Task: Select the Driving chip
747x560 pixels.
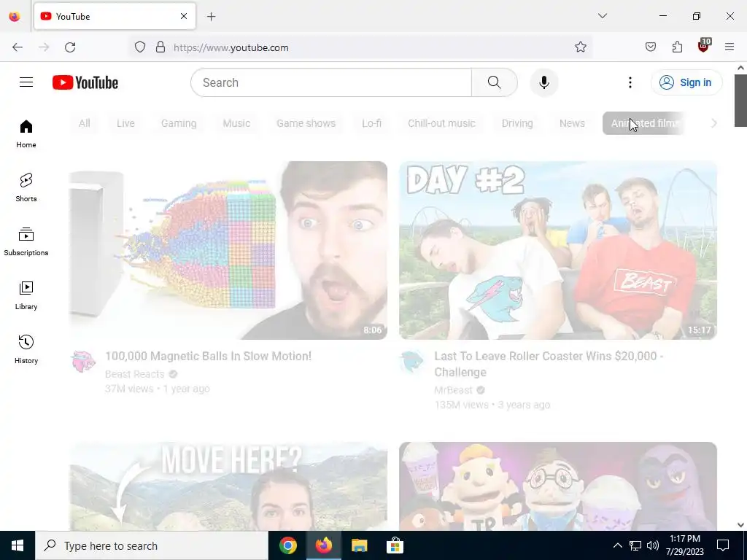Action: tap(517, 123)
